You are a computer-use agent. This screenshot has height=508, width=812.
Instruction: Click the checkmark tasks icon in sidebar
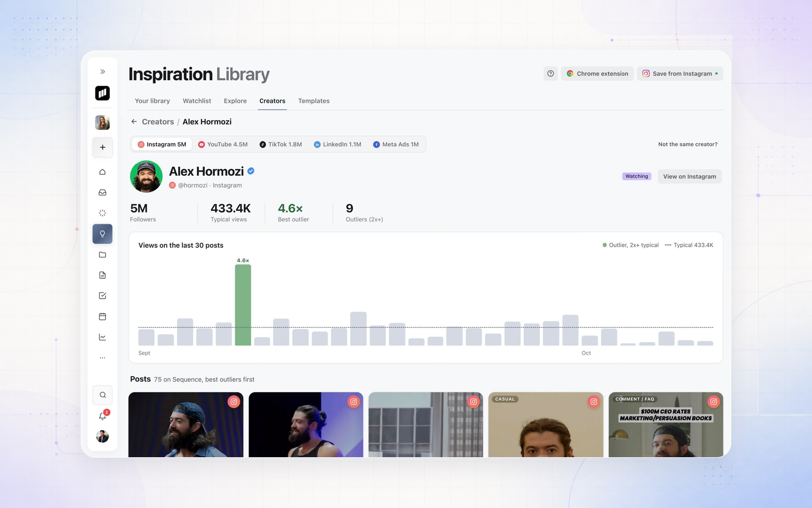[103, 296]
